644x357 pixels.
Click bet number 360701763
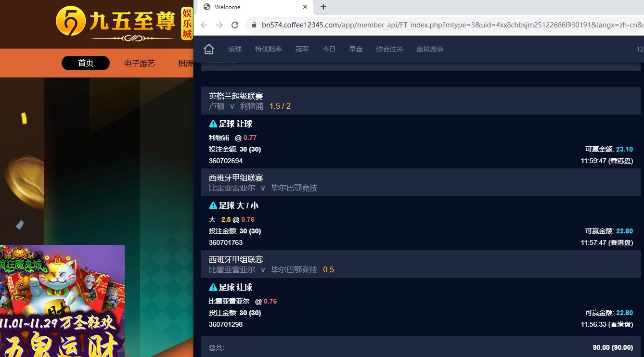point(226,242)
